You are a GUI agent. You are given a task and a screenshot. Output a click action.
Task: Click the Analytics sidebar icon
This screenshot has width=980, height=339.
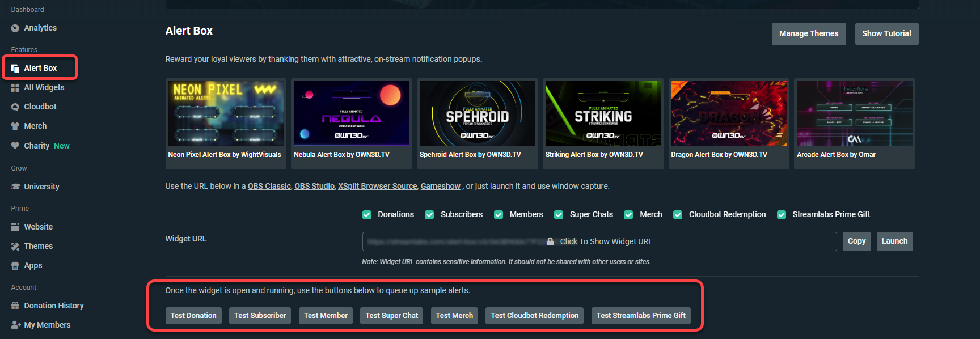[15, 28]
